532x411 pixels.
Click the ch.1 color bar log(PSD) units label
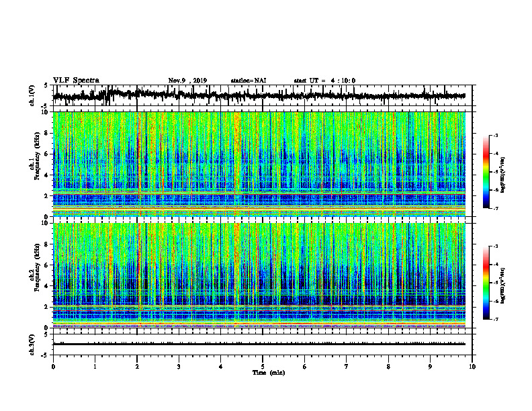click(504, 175)
